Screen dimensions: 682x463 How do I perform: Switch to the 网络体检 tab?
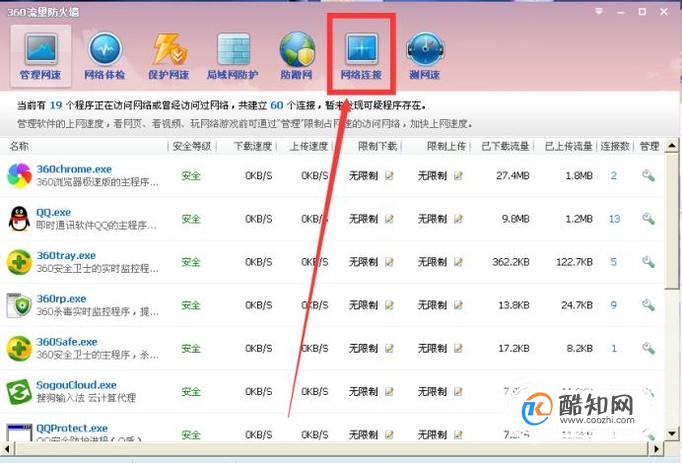(x=104, y=56)
